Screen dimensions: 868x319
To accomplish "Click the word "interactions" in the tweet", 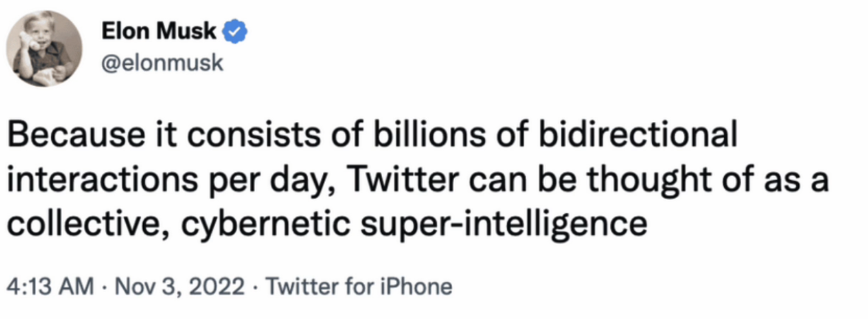I will 102,180.
